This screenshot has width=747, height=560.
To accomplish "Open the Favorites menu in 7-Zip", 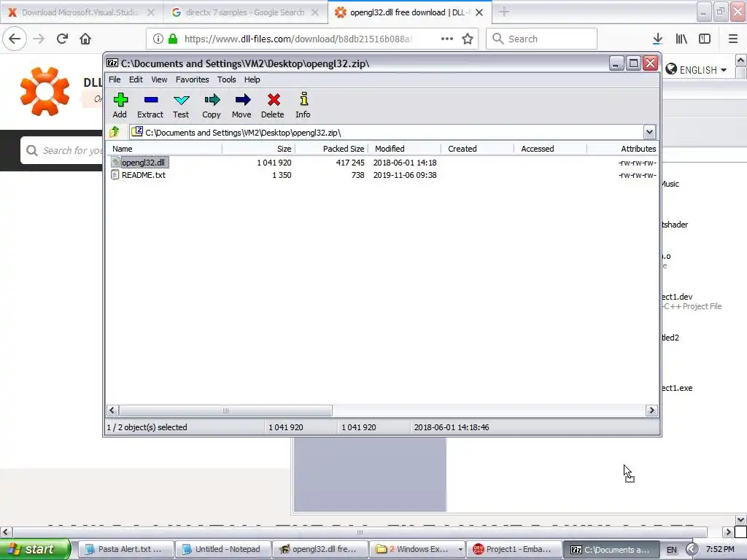I will [x=192, y=79].
